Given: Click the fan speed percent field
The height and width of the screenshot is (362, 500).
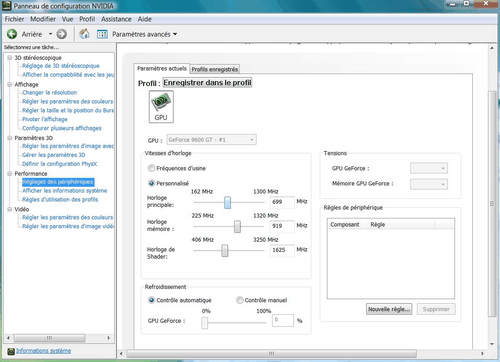Looking at the screenshot, I should coord(283,320).
